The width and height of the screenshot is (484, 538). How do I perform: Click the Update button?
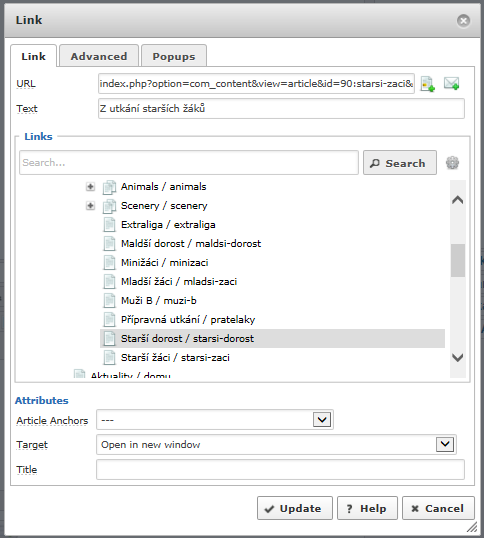click(x=295, y=508)
